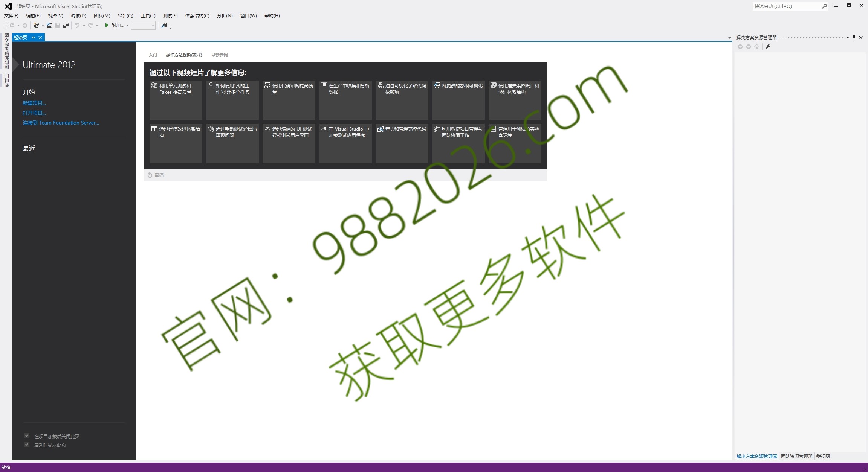
Task: Open the SQL(Q) menu
Action: (x=125, y=15)
